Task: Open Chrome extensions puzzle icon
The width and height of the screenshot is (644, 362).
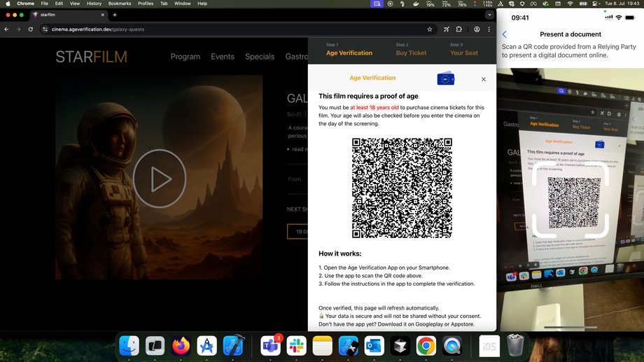Action: pos(459,29)
